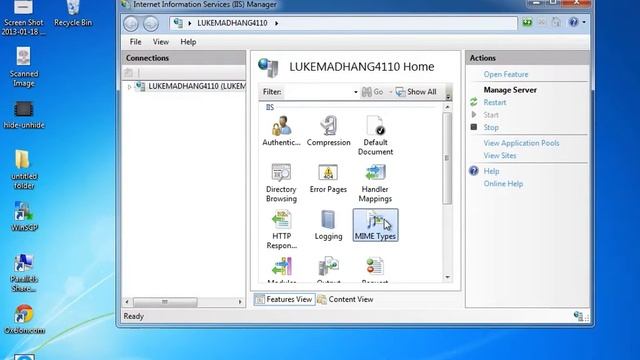The height and width of the screenshot is (360, 640).
Task: Click the Help link in Actions pane
Action: 491,171
